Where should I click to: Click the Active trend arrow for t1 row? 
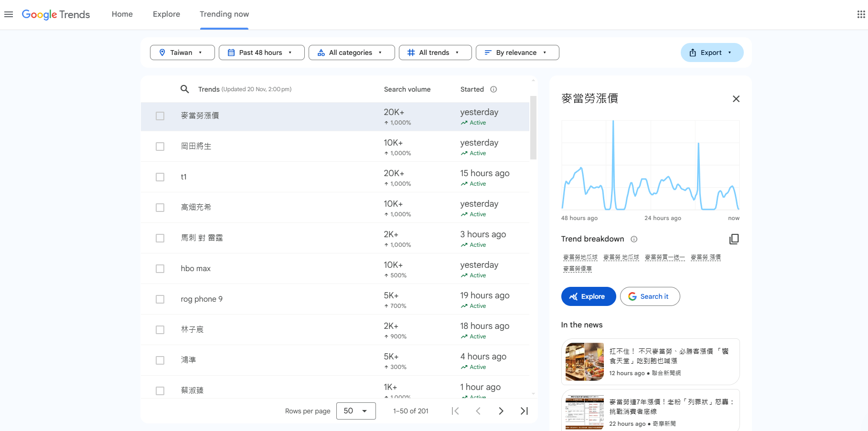click(464, 184)
